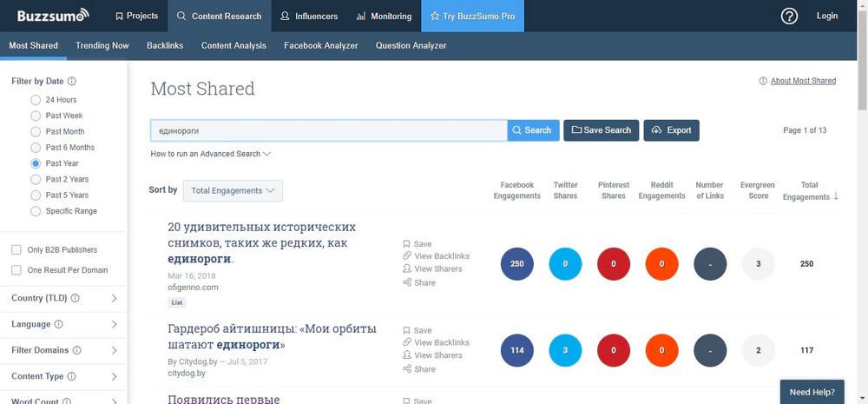The image size is (868, 404).
Task: Share the citydog.by article
Action: click(x=419, y=369)
